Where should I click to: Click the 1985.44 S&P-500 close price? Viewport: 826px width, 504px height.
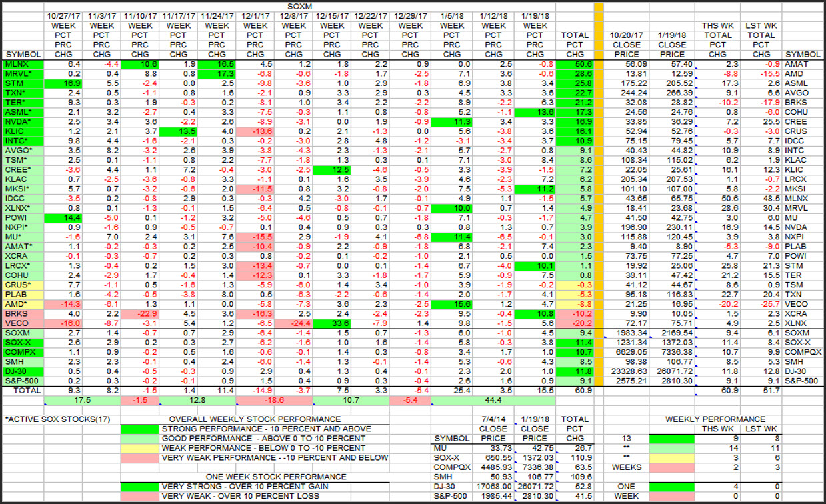pos(493,496)
